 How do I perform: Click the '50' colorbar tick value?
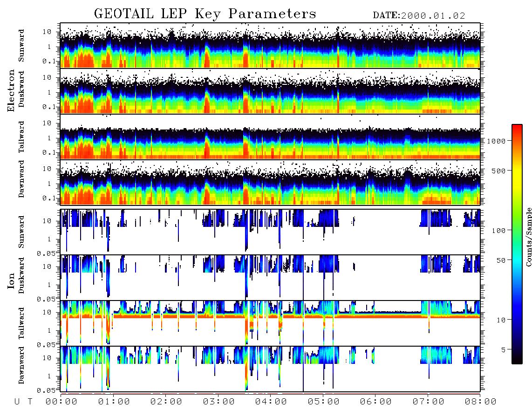coord(501,260)
